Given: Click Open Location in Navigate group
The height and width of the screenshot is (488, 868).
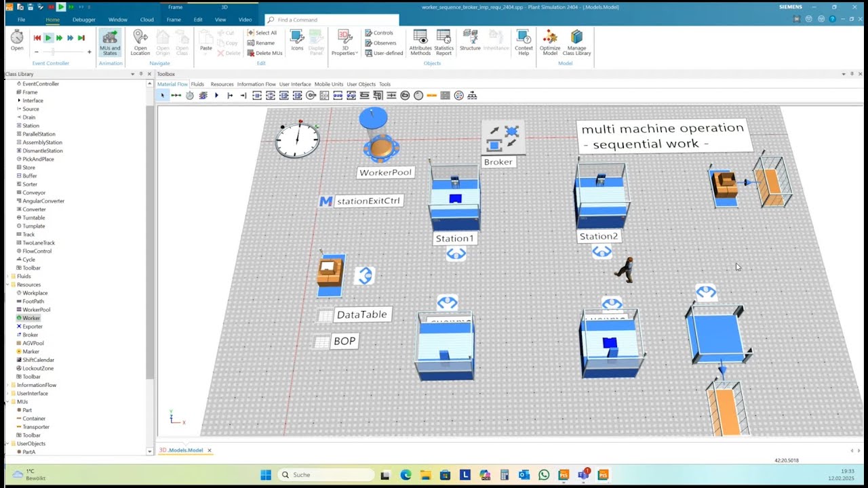Looking at the screenshot, I should tap(140, 42).
